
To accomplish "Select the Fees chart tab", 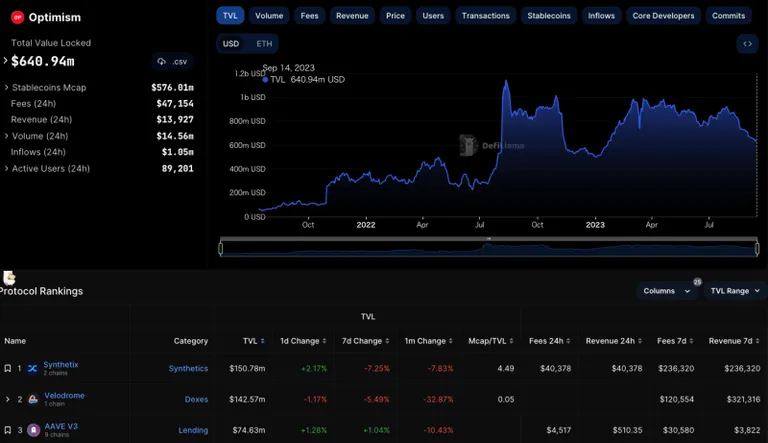I will point(309,16).
